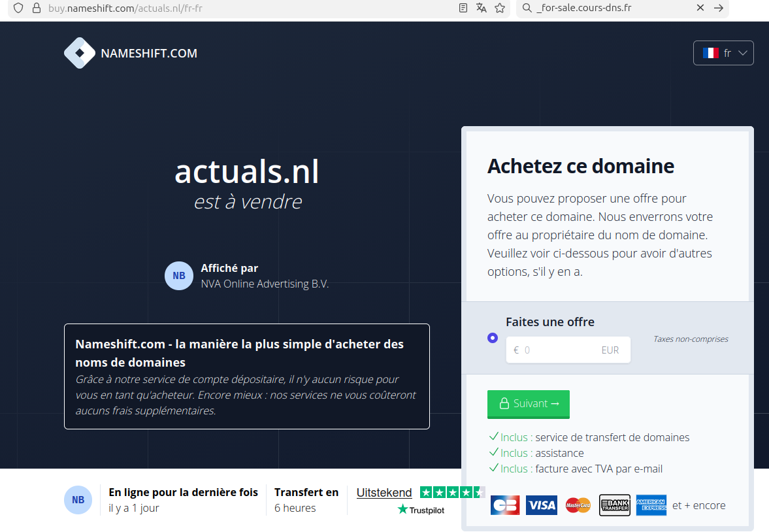
Task: Click 'Affiché par' label
Action: point(229,268)
